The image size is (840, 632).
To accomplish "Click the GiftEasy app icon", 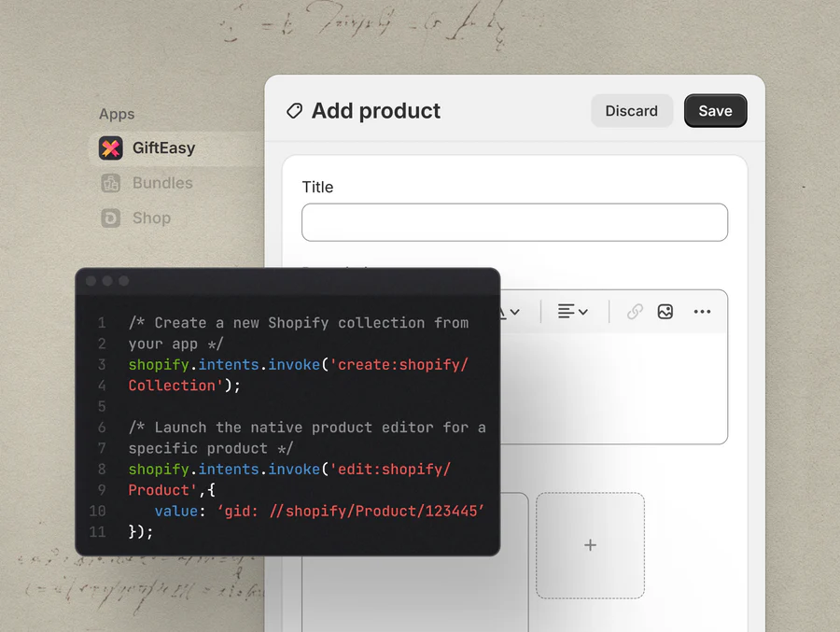I will pyautogui.click(x=111, y=148).
